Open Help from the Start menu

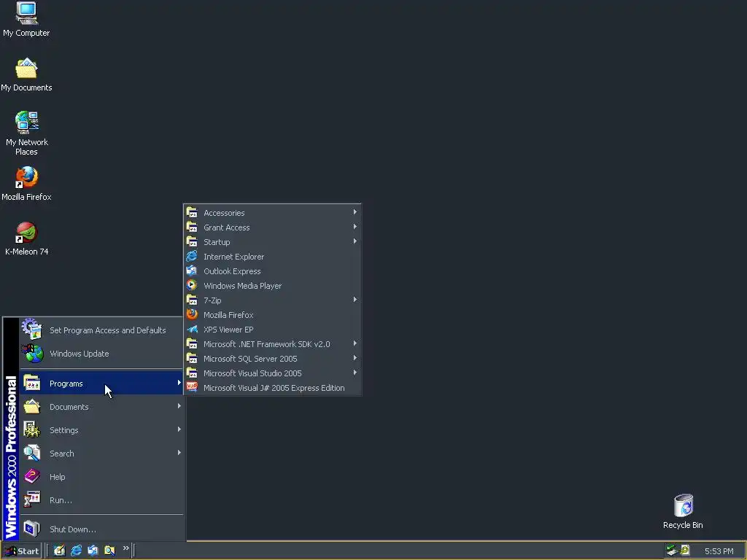tap(101, 477)
